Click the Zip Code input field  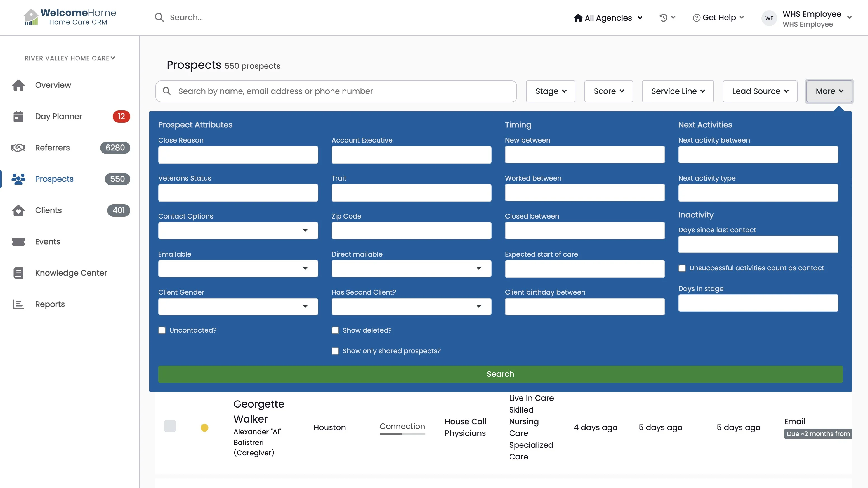[411, 231]
